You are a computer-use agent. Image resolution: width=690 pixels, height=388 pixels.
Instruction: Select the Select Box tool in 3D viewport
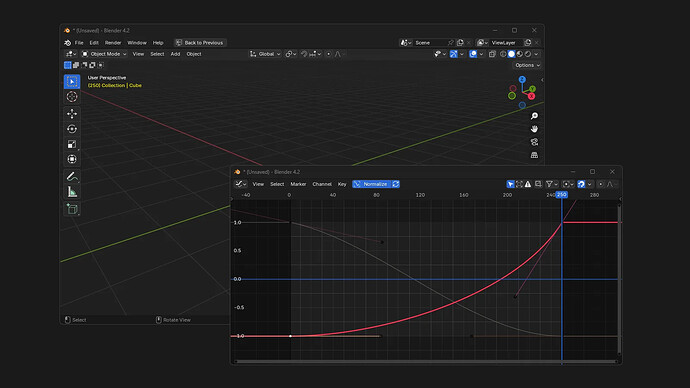(72, 81)
